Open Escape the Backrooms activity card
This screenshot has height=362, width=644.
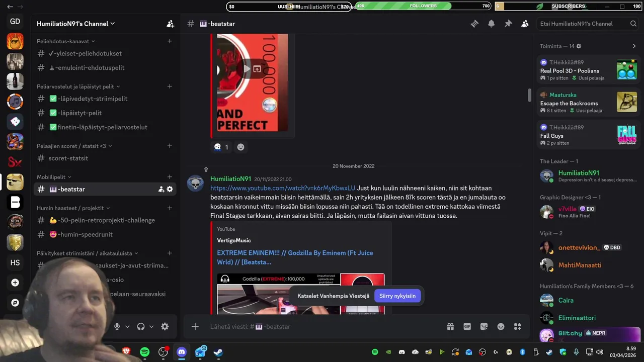(588, 102)
